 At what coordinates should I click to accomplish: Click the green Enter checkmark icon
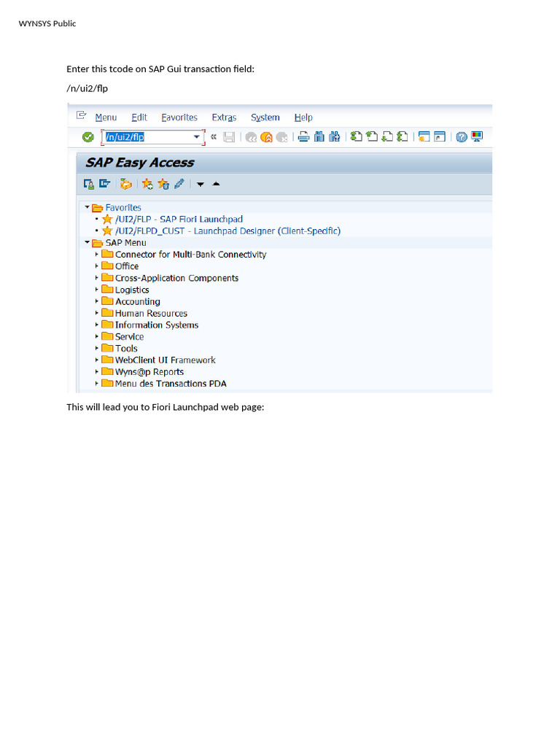coord(88,137)
